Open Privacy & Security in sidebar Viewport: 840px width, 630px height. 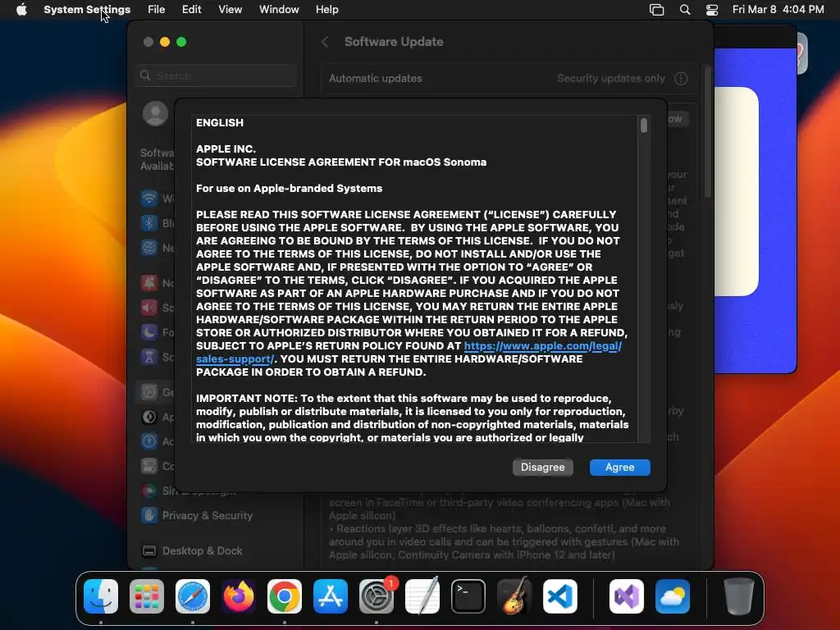[208, 515]
